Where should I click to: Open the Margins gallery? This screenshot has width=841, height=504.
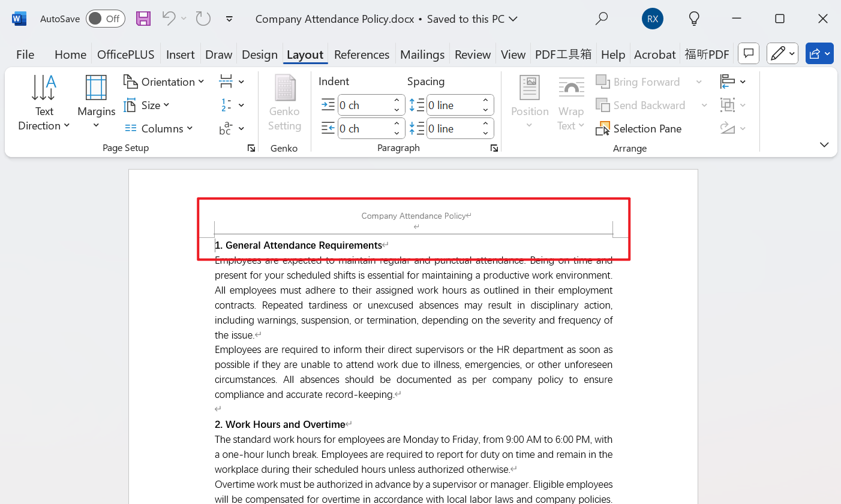96,103
